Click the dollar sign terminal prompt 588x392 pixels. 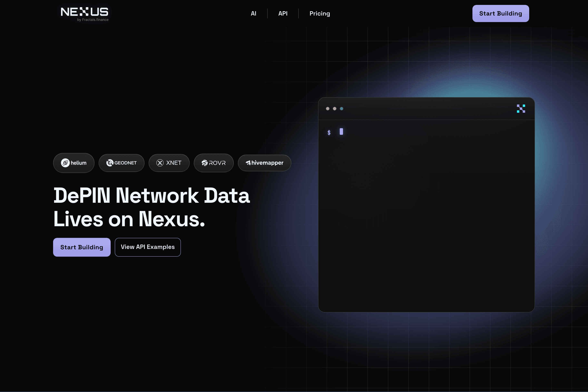(x=329, y=133)
